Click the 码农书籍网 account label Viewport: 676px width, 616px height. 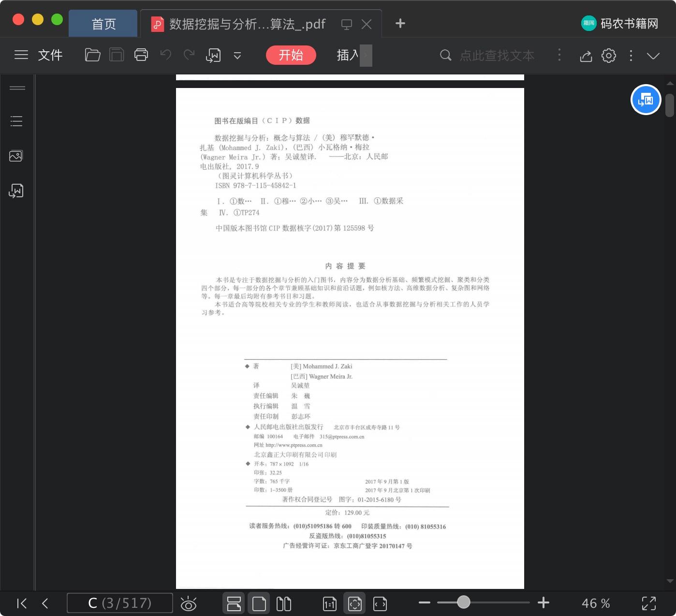(x=629, y=23)
